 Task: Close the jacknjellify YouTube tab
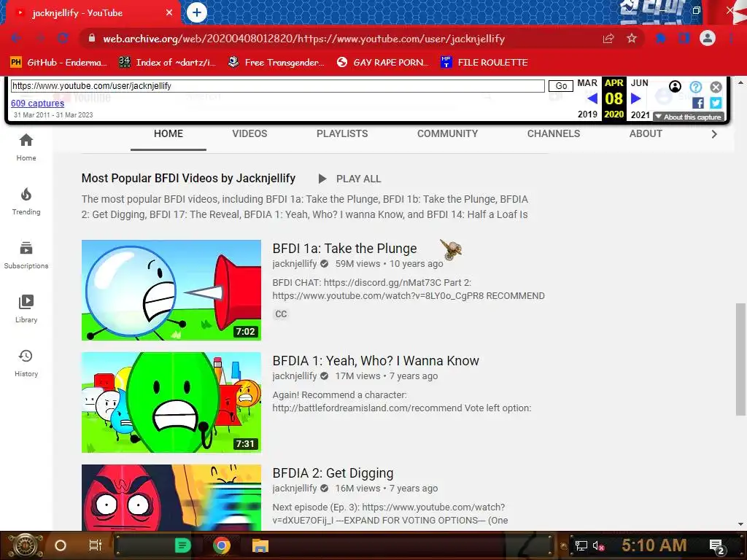(169, 13)
